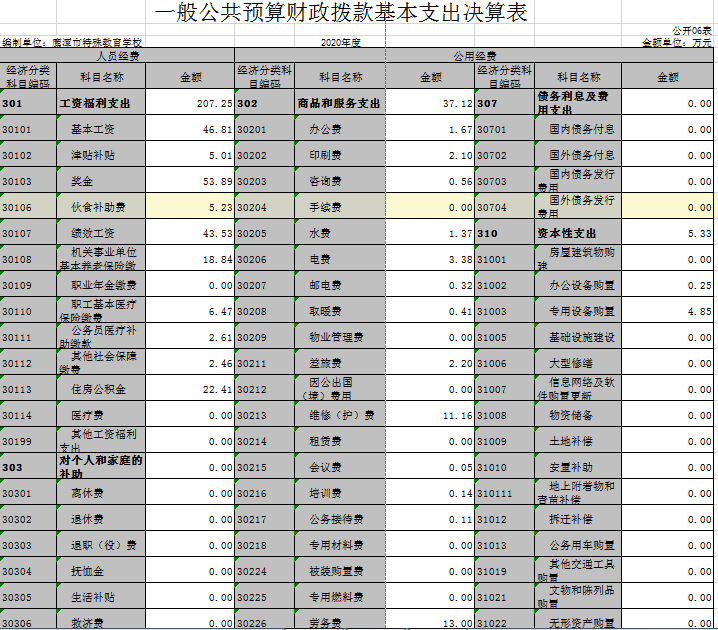Select the 国外债务付息 cell

[578, 154]
